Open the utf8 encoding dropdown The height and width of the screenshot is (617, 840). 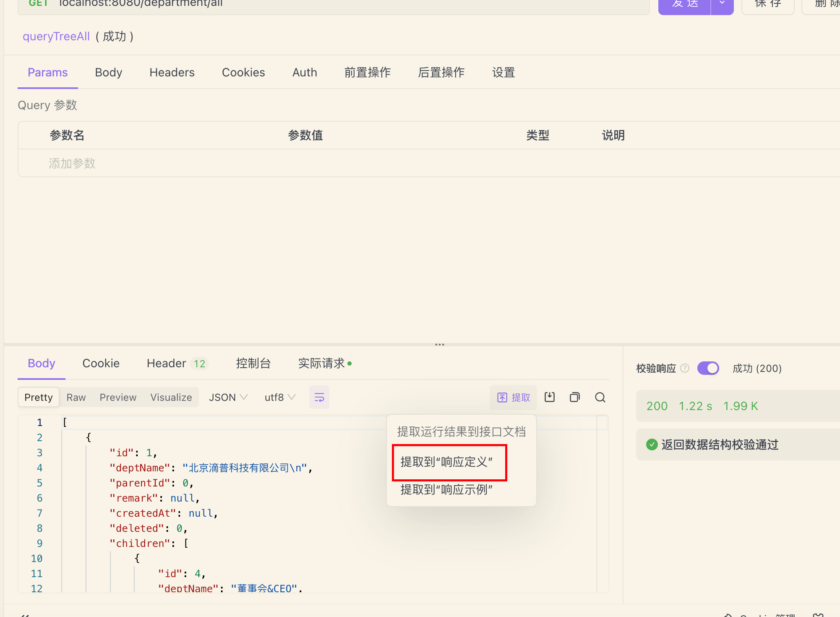click(280, 397)
